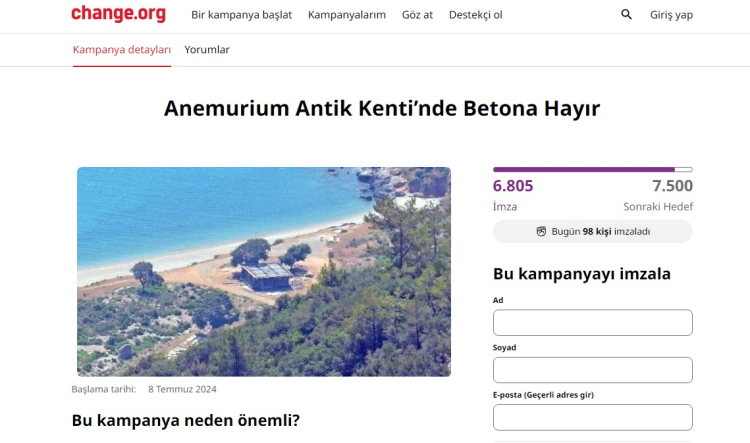The width and height of the screenshot is (750, 443).
Task: Select the 'Kampanya detayları' tab
Action: (x=121, y=50)
